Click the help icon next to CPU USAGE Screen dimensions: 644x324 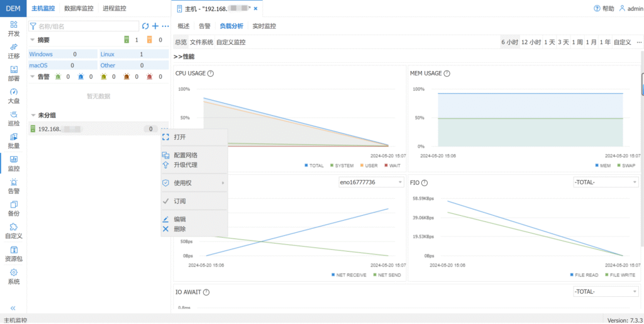(211, 74)
